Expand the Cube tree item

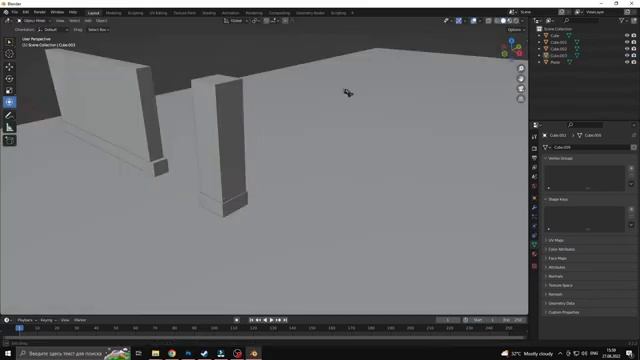[x=539, y=36]
